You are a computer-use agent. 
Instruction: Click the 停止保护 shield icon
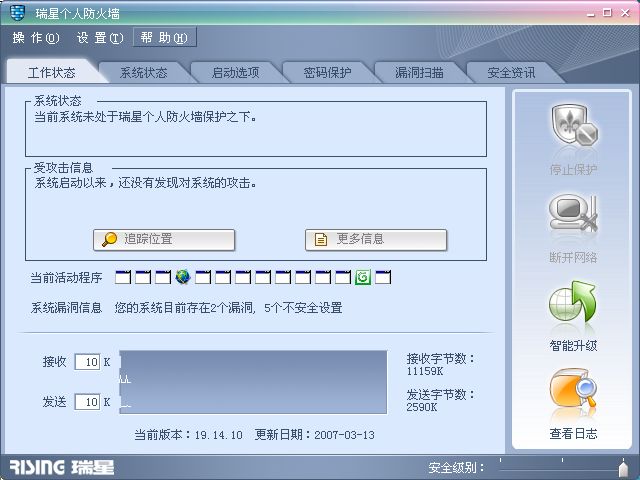(573, 124)
